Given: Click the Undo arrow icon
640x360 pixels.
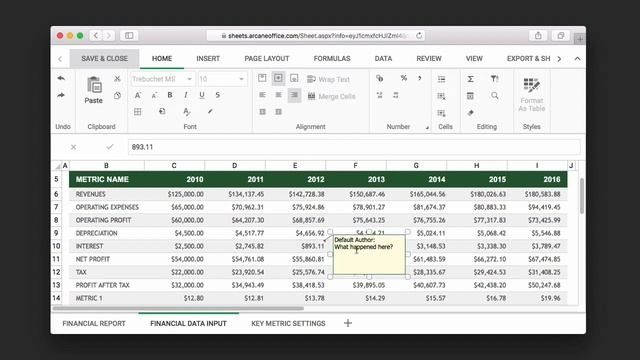Looking at the screenshot, I should [x=61, y=78].
